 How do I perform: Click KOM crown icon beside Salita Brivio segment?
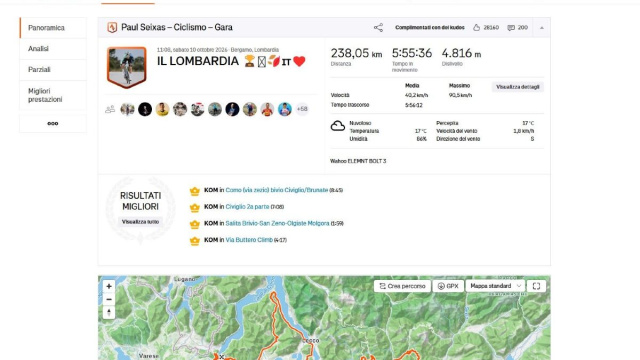[195, 224]
